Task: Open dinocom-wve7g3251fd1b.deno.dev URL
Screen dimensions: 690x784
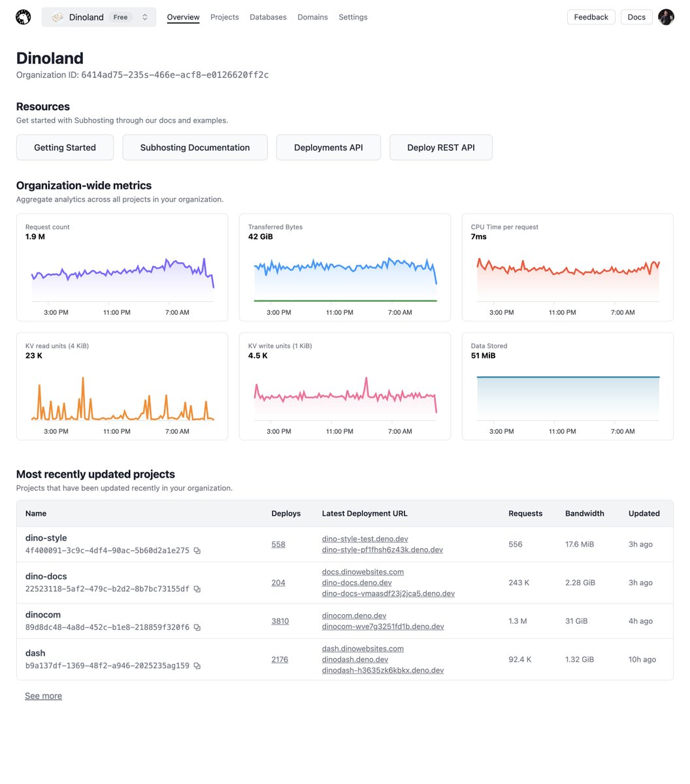Action: (383, 627)
